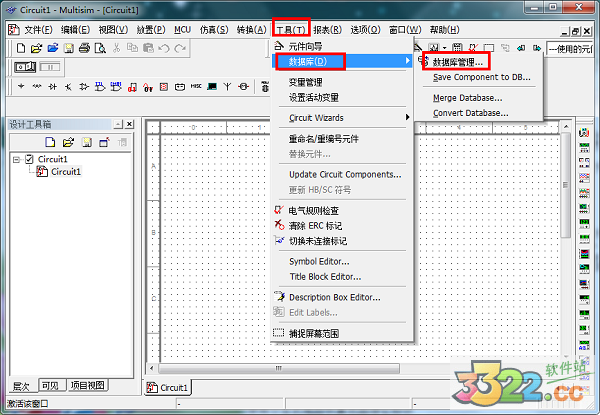
Task: Open 元件向导 from Tools menu
Action: (343, 46)
